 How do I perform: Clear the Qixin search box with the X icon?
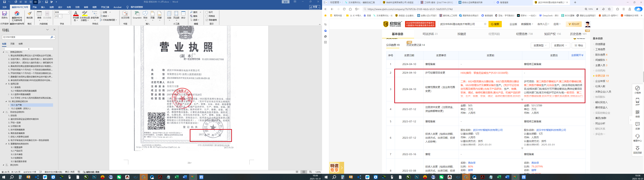(x=485, y=24)
